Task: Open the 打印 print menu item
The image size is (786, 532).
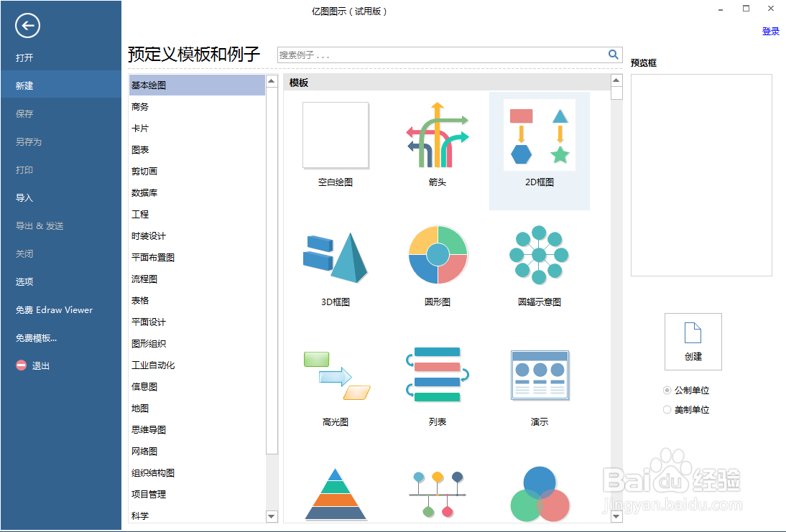Action: click(x=60, y=170)
